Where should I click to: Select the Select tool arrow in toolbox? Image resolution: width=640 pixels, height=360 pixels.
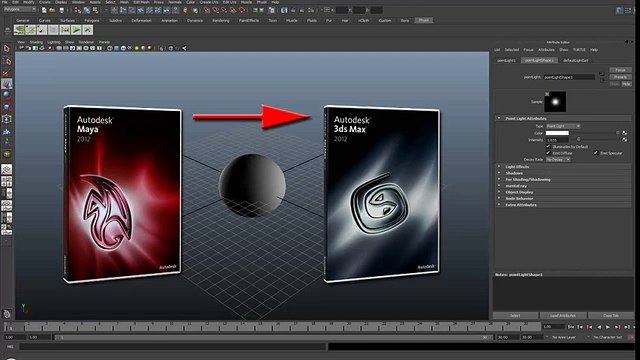click(x=7, y=49)
